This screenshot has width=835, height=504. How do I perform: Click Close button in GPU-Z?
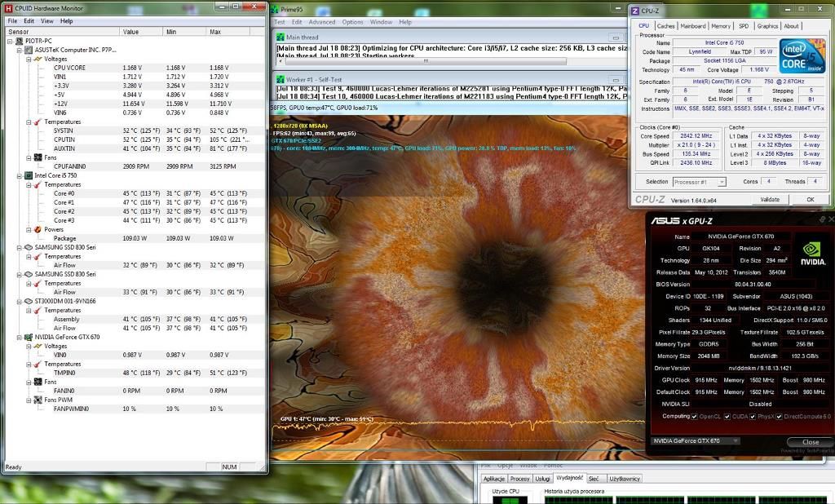[811, 442]
